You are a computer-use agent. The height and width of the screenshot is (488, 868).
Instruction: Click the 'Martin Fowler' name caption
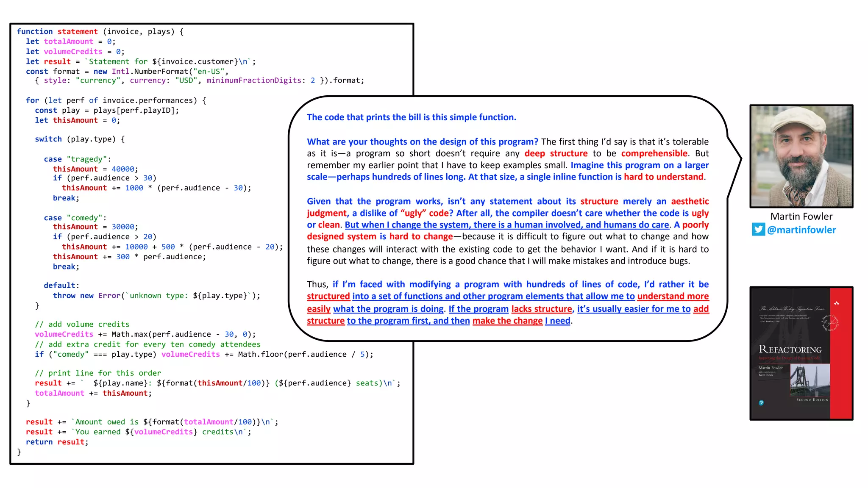801,216
